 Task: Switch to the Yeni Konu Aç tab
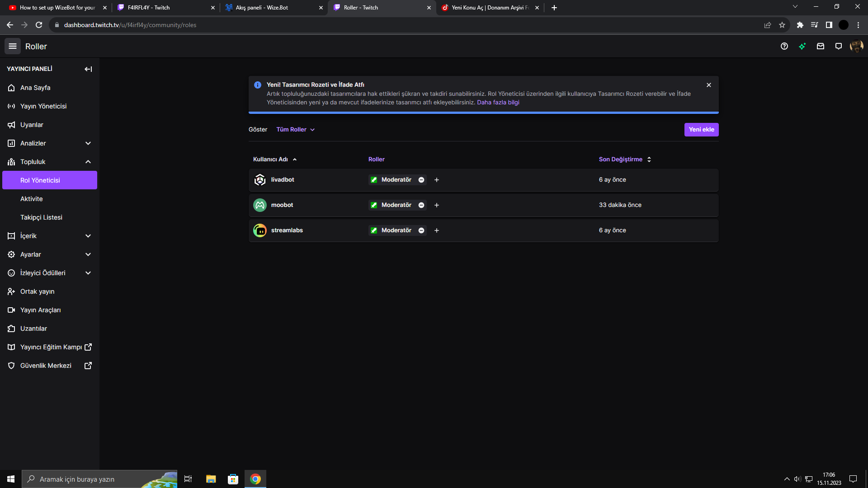pyautogui.click(x=490, y=8)
